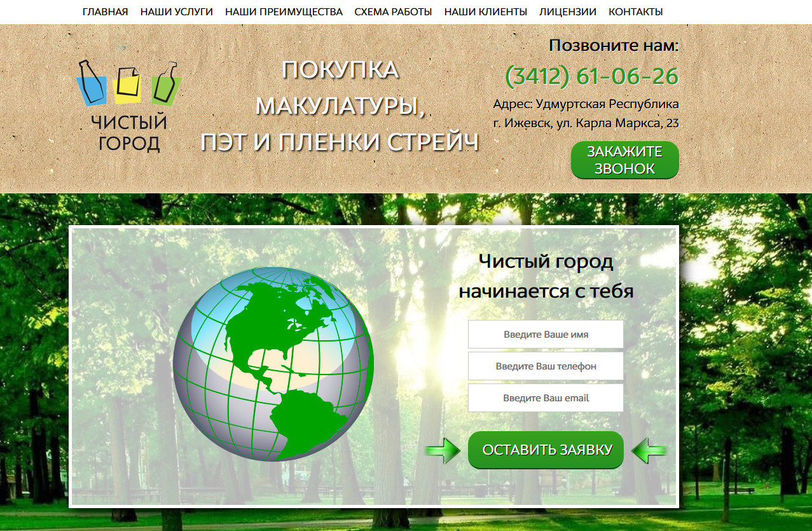Open the ГЛАВНАЯ menu item
This screenshot has width=812, height=531.
(105, 11)
